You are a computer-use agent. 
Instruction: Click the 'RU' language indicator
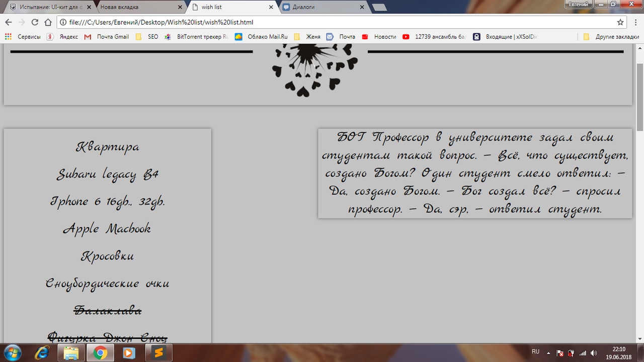tap(535, 352)
